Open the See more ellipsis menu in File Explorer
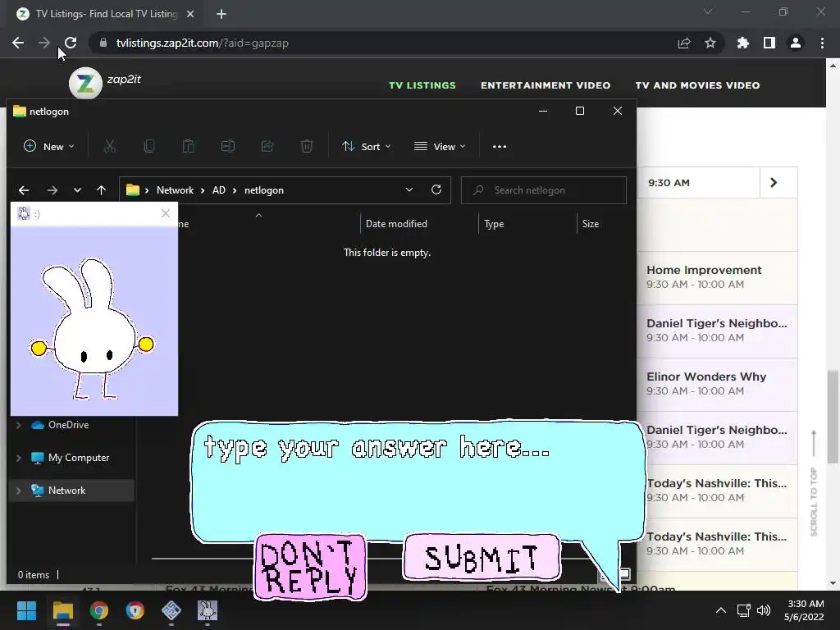Image resolution: width=840 pixels, height=630 pixels. (500, 146)
